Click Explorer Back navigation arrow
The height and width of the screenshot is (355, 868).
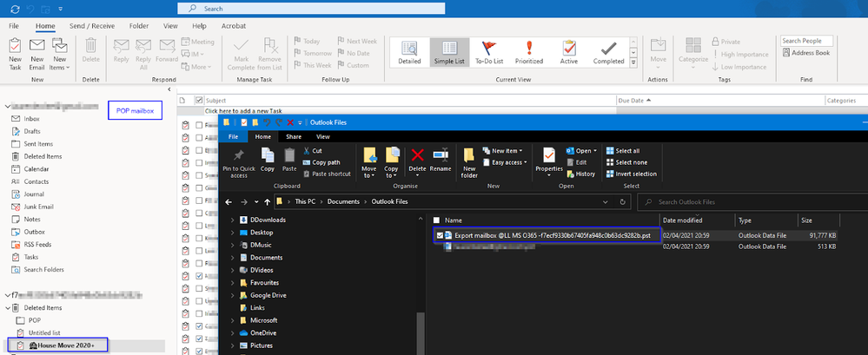[x=229, y=202]
